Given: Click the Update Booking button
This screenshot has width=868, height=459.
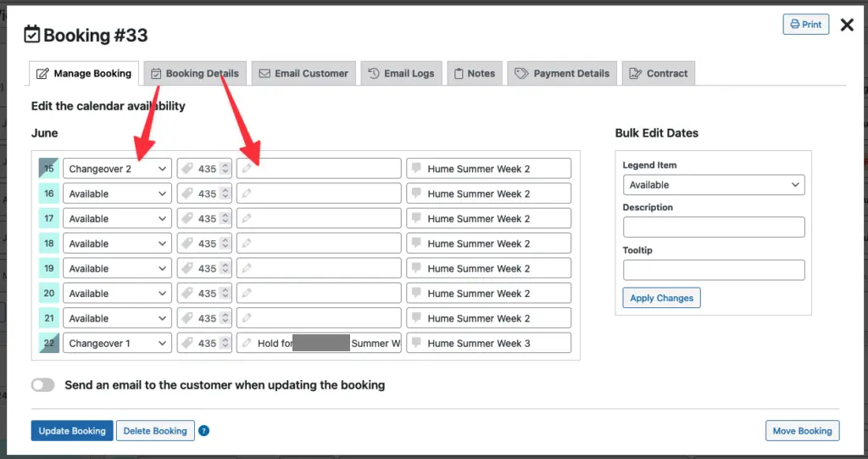Looking at the screenshot, I should [x=72, y=431].
